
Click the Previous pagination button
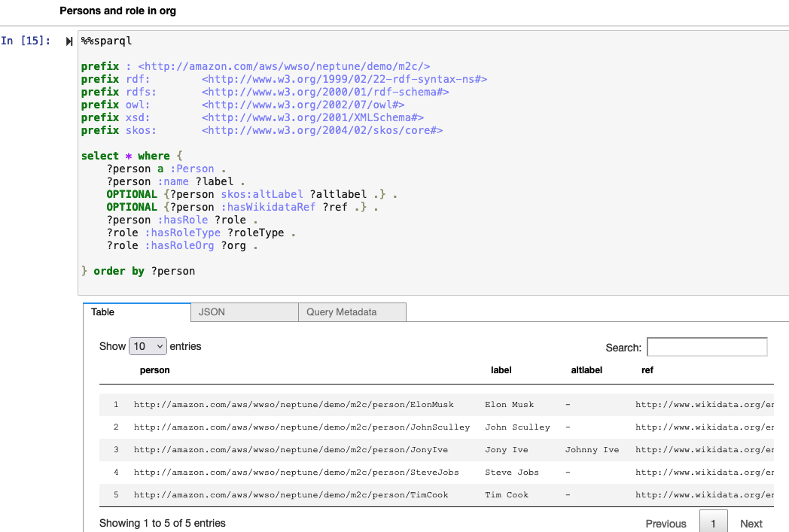tap(666, 524)
